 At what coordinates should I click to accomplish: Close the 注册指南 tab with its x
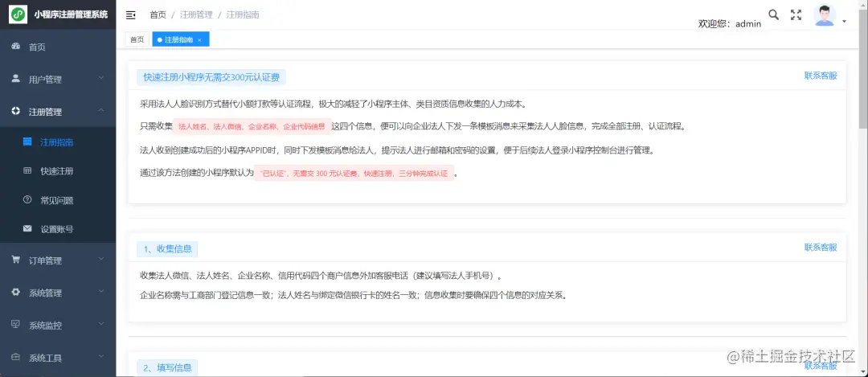coord(199,40)
